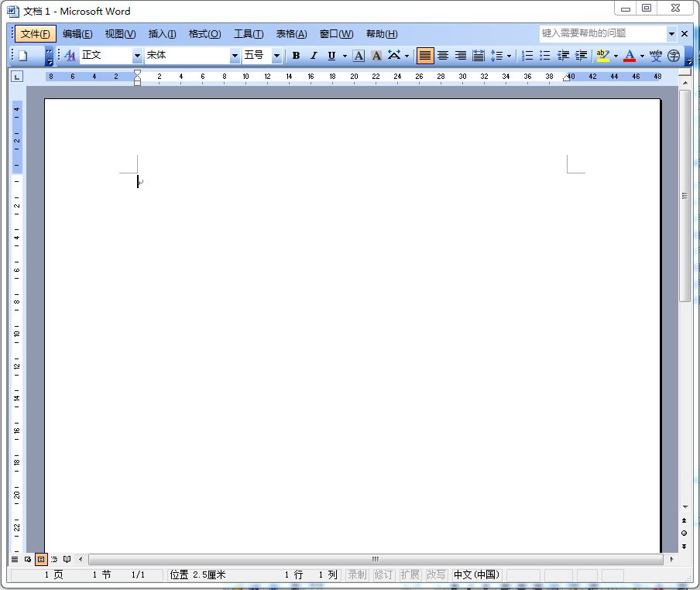
Task: Open the 格式(O) menu
Action: point(204,34)
